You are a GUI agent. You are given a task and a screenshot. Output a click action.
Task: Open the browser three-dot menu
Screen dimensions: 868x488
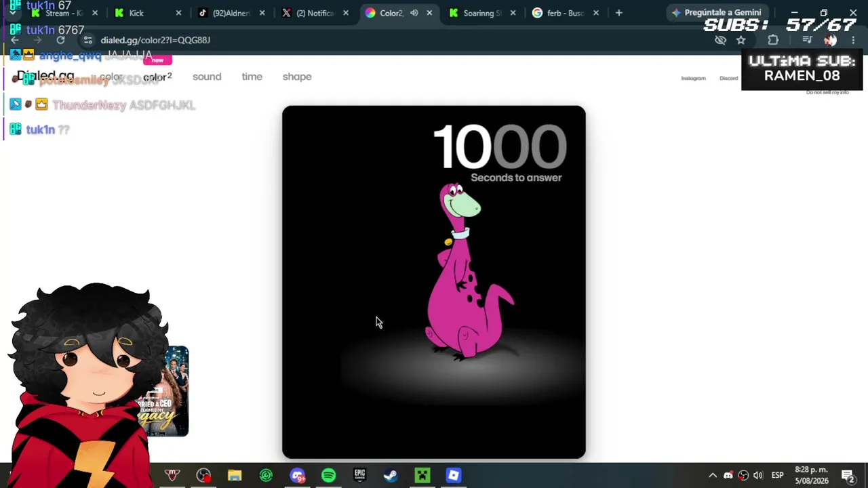pyautogui.click(x=853, y=40)
